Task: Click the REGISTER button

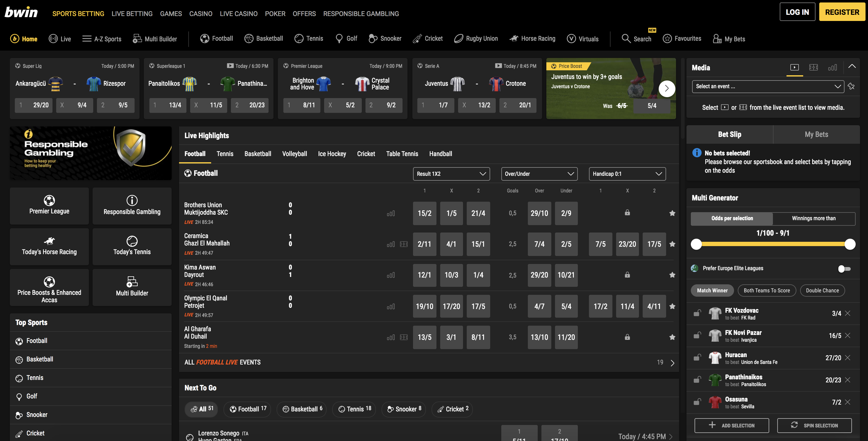Action: 842,12
